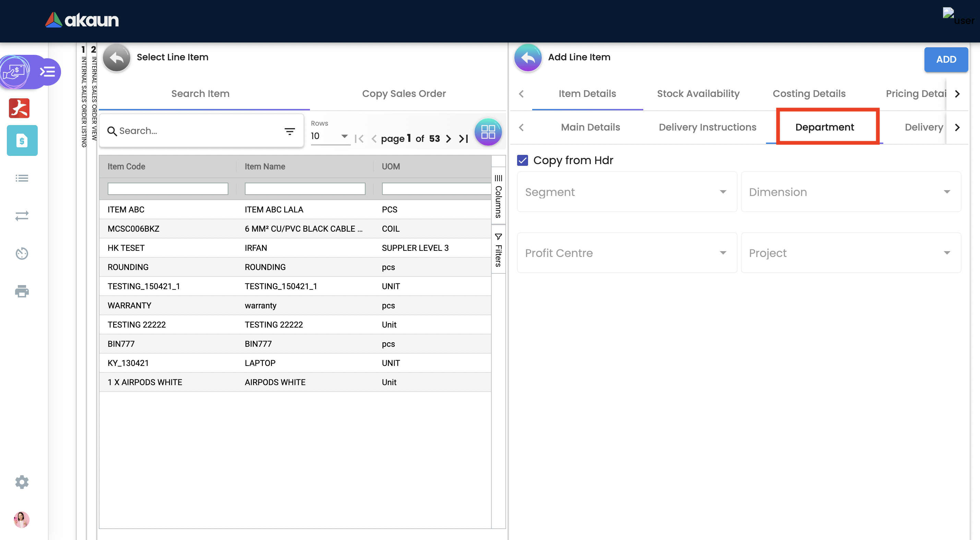Click the sidebar menu expand icon
980x540 pixels.
48,72
